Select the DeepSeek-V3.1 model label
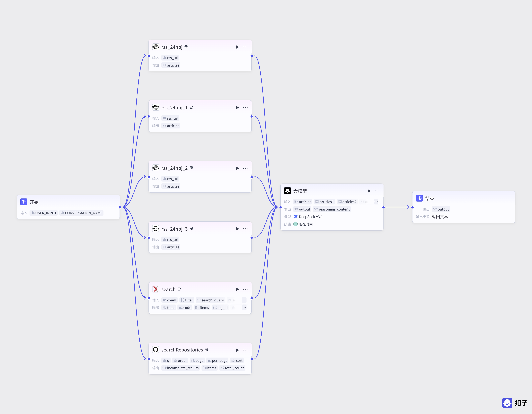 tap(311, 217)
